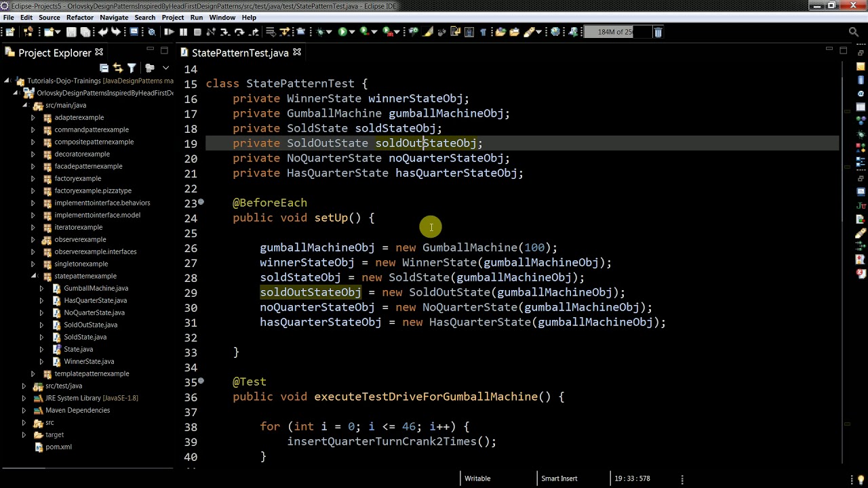Close the StatePatternTest.java tab

[x=297, y=52]
